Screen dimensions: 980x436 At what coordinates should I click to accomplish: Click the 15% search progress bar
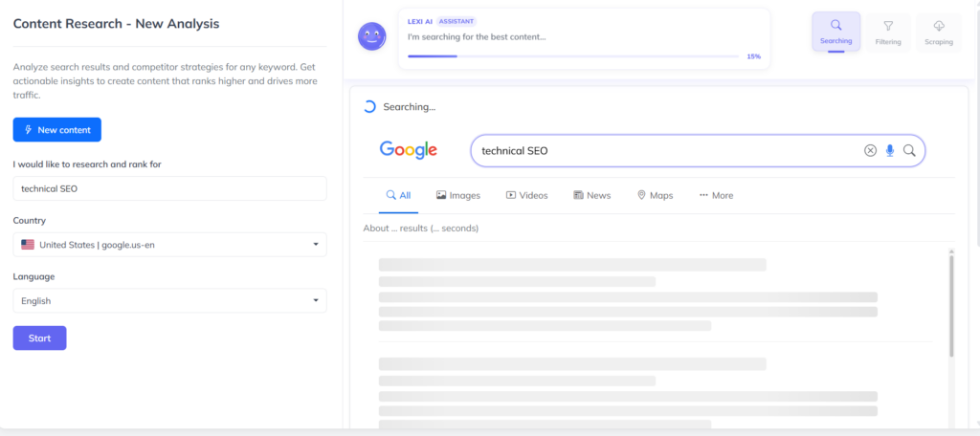pos(574,56)
